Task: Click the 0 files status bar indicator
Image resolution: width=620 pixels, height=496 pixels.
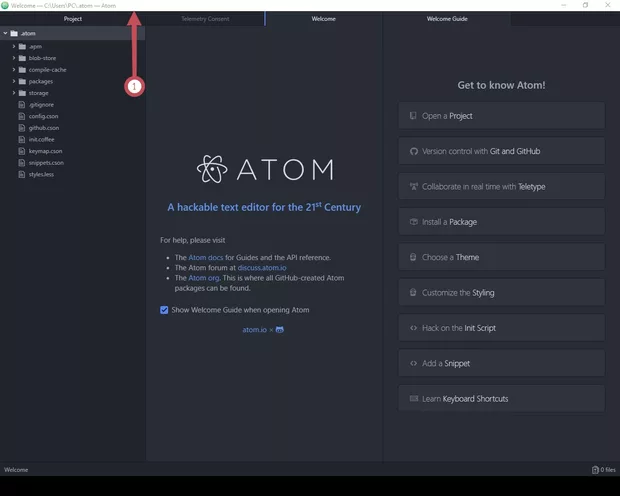Action: [604, 469]
